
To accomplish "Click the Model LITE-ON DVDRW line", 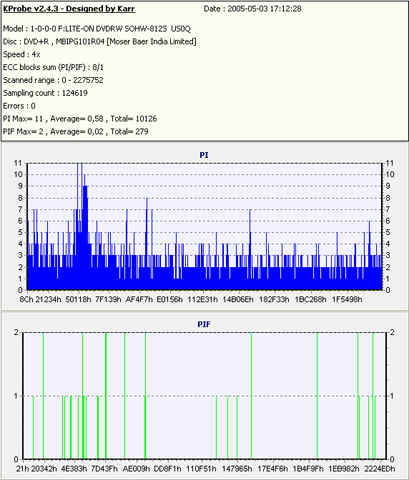I will tap(97, 29).
